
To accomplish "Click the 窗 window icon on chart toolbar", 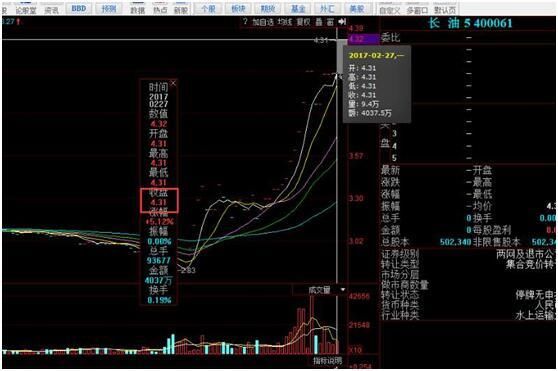I will 331,22.
